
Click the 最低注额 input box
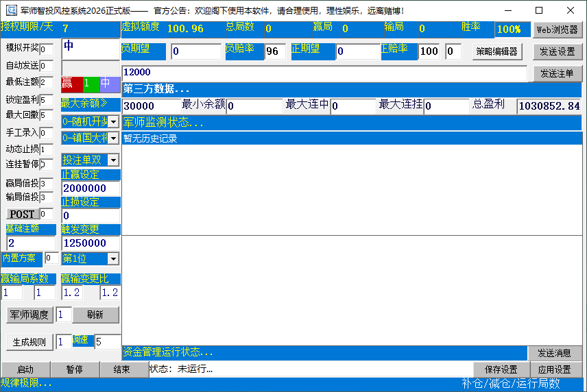47,82
